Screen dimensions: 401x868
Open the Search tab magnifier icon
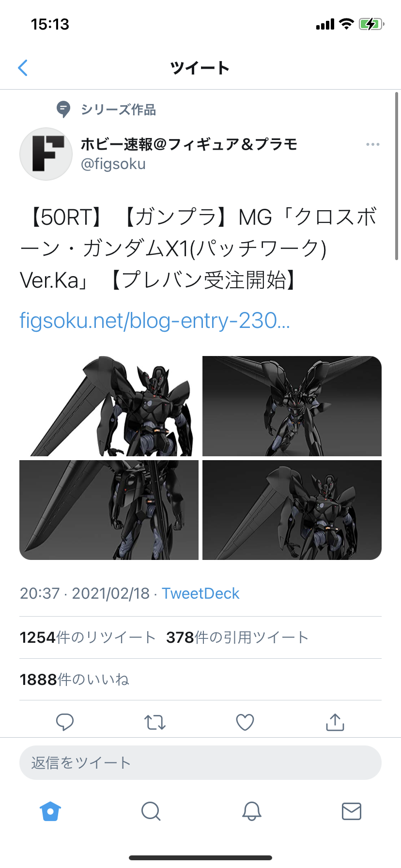pyautogui.click(x=151, y=811)
